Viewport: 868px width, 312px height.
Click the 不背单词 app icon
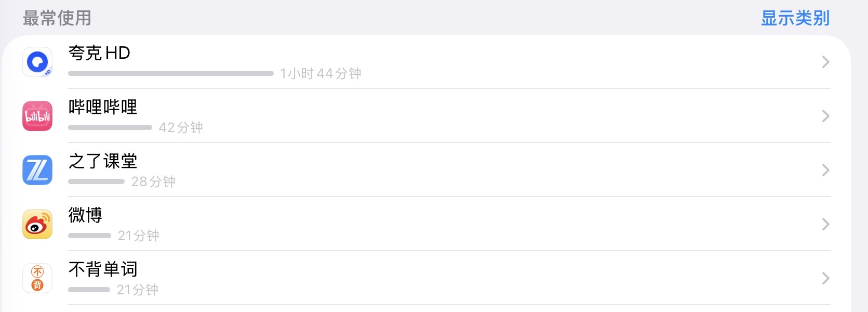tap(37, 278)
